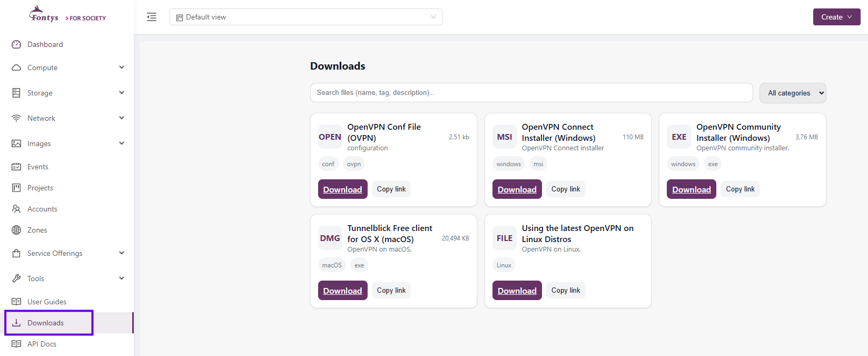Click the Fontys For Society logo

click(67, 15)
